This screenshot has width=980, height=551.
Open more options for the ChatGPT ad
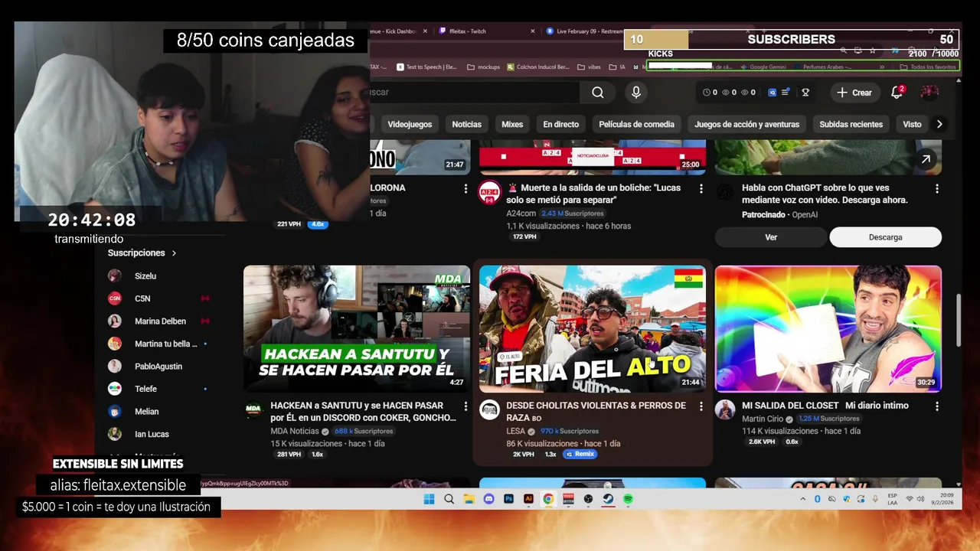[x=936, y=188]
